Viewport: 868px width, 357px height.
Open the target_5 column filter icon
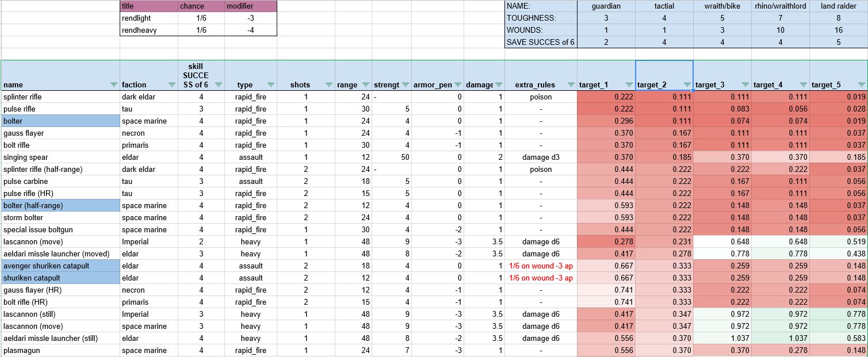(861, 85)
